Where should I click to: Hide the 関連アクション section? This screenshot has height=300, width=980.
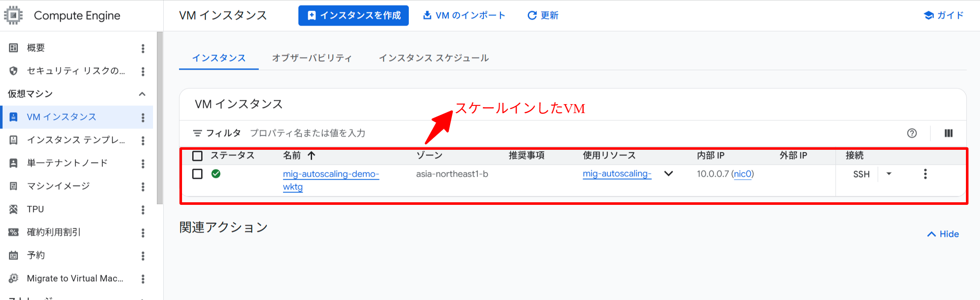click(x=943, y=234)
